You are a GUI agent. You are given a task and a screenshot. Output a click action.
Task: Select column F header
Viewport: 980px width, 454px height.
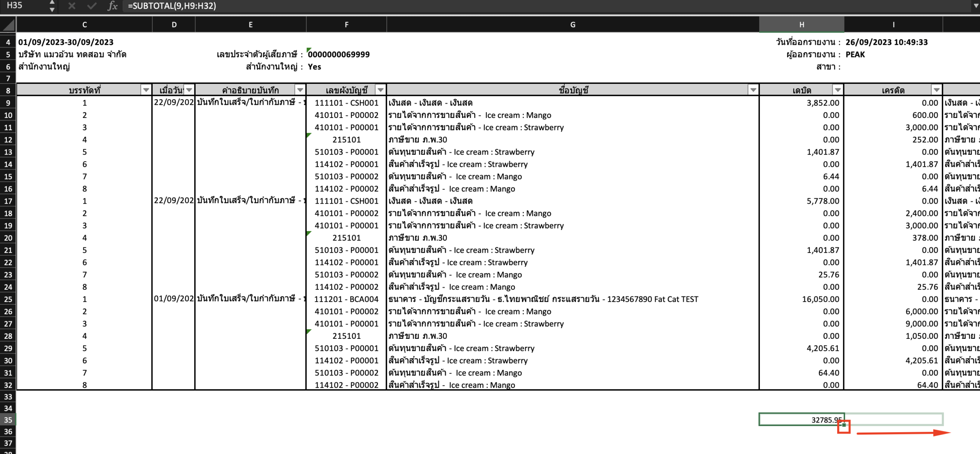(346, 25)
